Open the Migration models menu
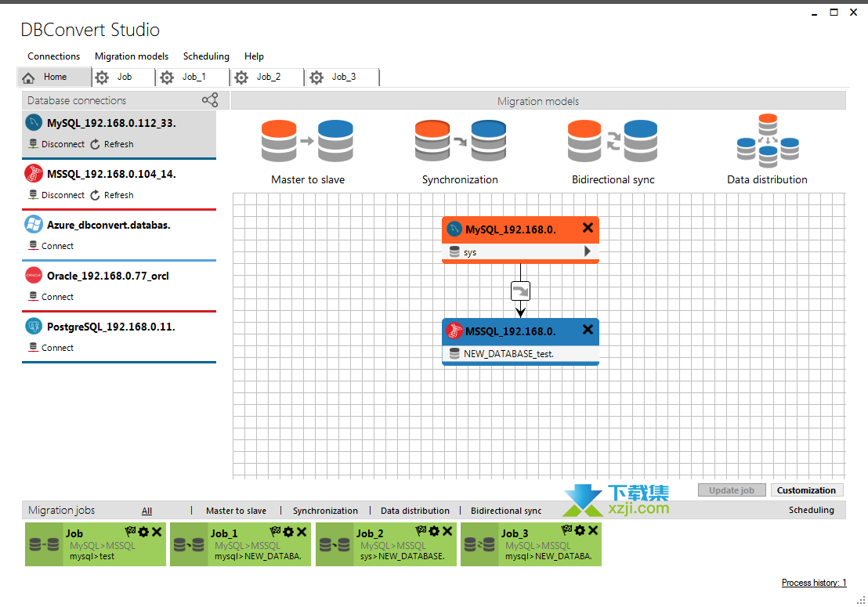The width and height of the screenshot is (868, 607). point(131,56)
